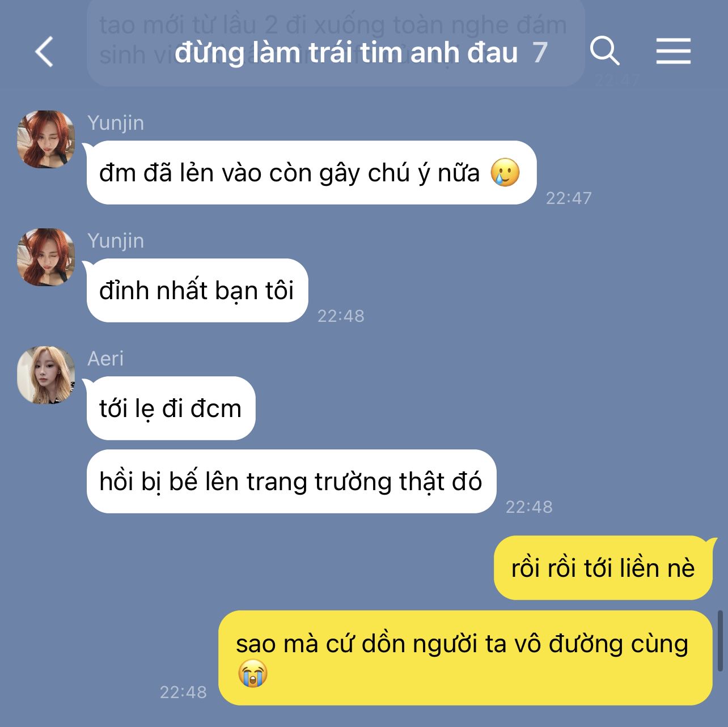
Task: Click the chat scrollbar on the right edge
Action: (x=720, y=640)
